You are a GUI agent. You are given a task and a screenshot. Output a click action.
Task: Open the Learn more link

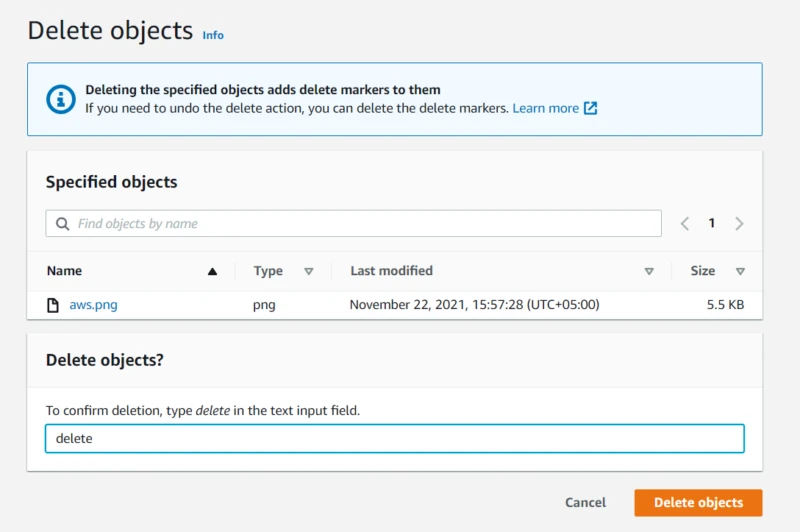click(545, 108)
